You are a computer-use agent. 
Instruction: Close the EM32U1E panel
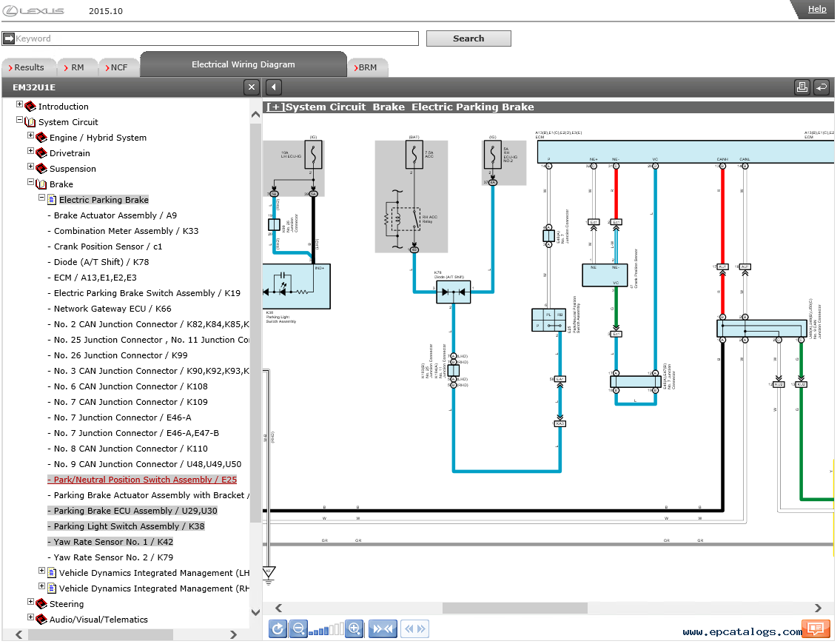click(251, 87)
